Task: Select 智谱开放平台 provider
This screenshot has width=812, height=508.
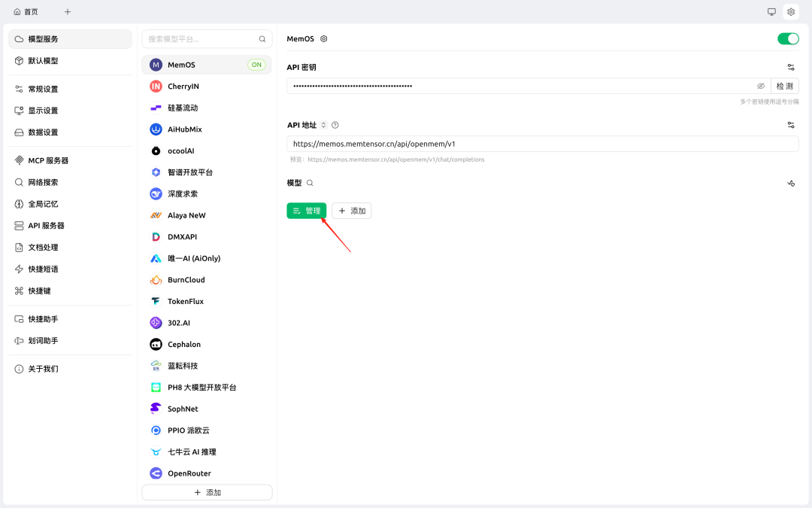Action: (207, 172)
